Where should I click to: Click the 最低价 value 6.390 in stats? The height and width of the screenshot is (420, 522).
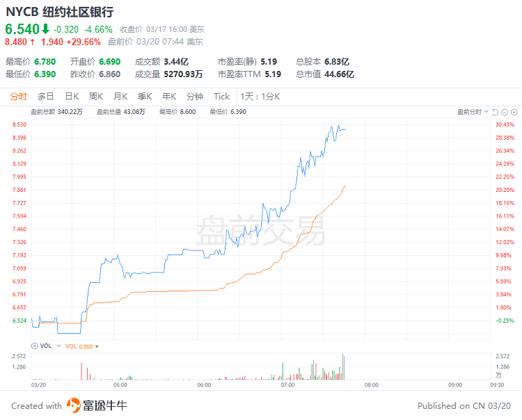45,74
